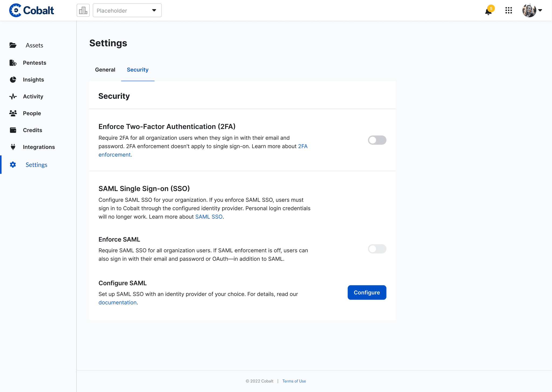Click the Assets folder icon
552x392 pixels.
pyautogui.click(x=13, y=45)
